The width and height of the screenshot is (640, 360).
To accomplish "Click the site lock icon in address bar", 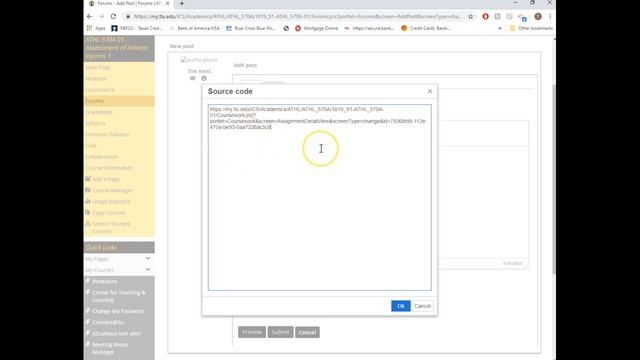I will (128, 17).
